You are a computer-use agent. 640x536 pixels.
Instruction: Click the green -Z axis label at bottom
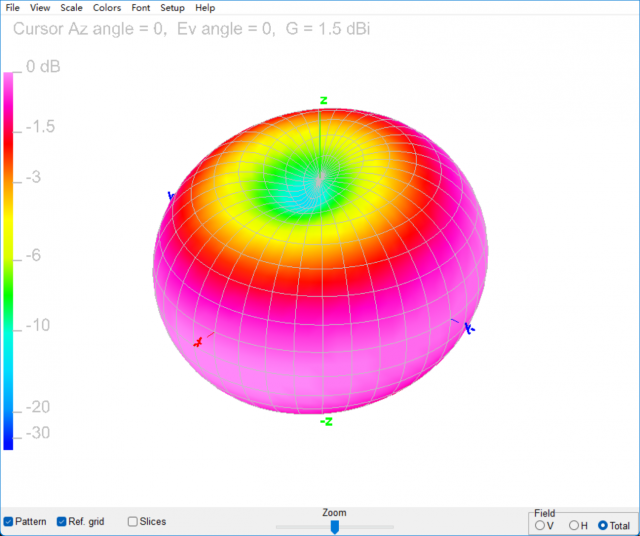tap(326, 422)
